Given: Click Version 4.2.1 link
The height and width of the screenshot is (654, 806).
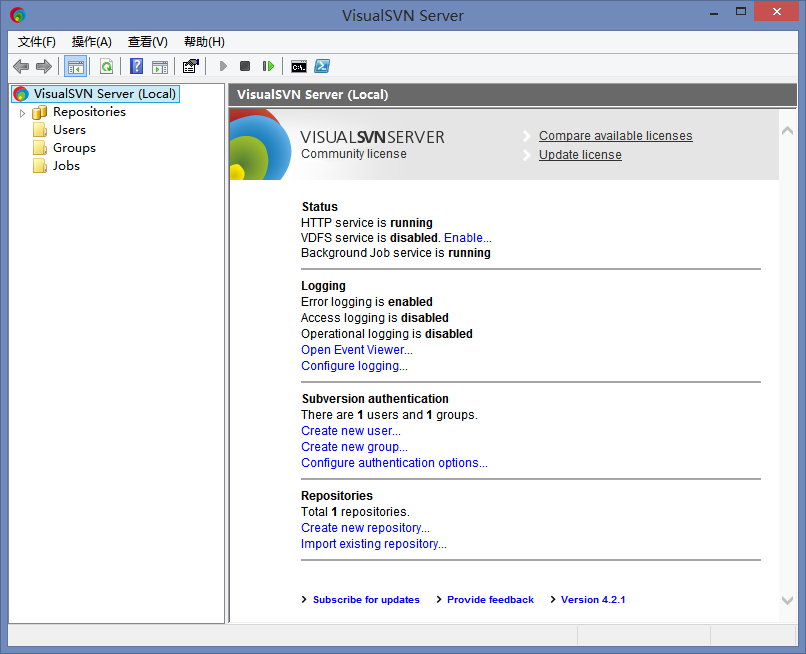Looking at the screenshot, I should [x=593, y=600].
